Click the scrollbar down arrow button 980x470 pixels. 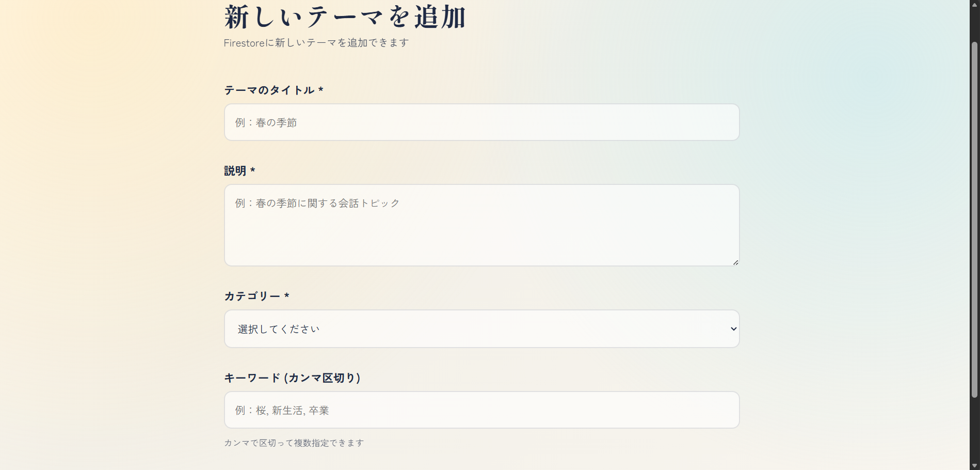click(974, 466)
